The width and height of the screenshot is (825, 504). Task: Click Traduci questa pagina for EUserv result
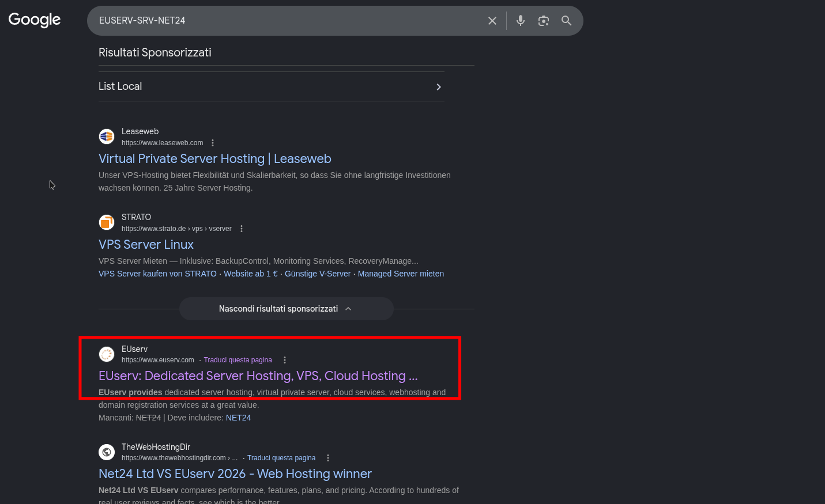238,360
